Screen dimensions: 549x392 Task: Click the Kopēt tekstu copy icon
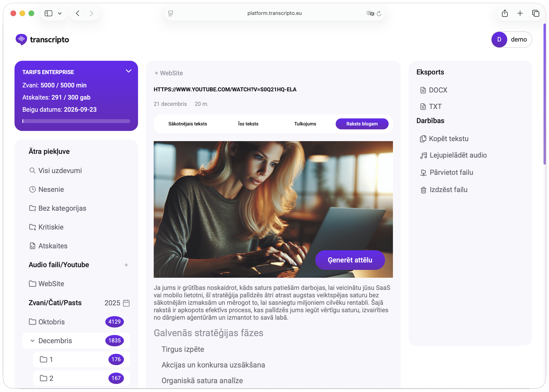coord(423,139)
